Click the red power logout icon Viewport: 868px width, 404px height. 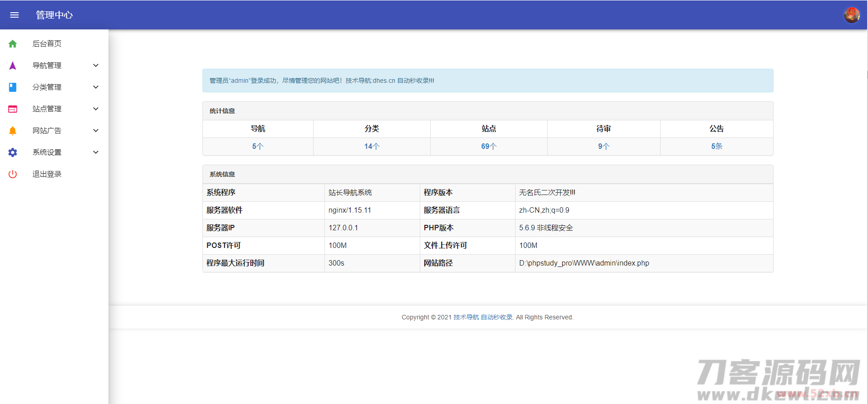pyautogui.click(x=13, y=174)
